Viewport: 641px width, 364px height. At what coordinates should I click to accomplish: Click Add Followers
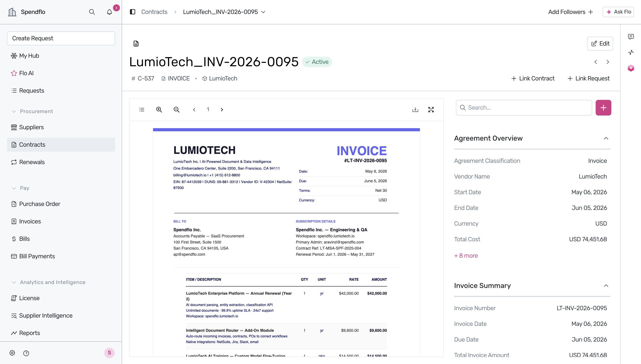pyautogui.click(x=571, y=12)
